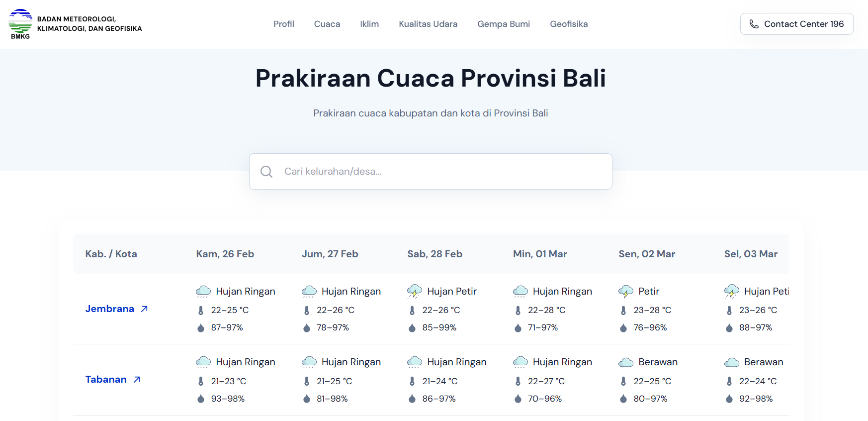The width and height of the screenshot is (868, 421).
Task: Click Jembrana's humidity droplet icon for Min, 01 Mar
Action: tap(518, 328)
